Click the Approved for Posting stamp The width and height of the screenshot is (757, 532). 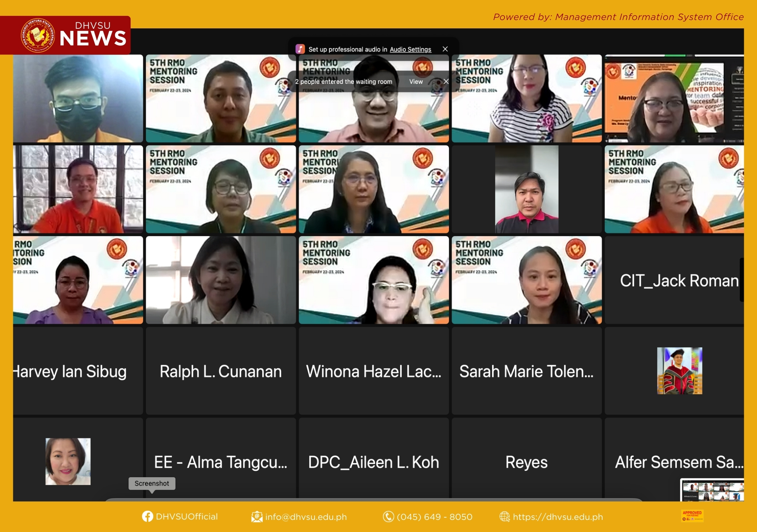(x=692, y=516)
